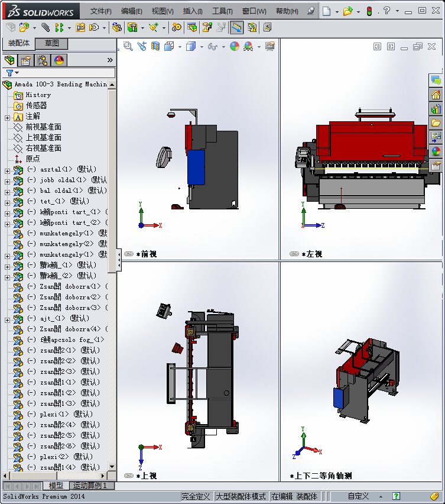Expand the jobb oldal<1> component node
445x504 pixels.
pyautogui.click(x=7, y=182)
